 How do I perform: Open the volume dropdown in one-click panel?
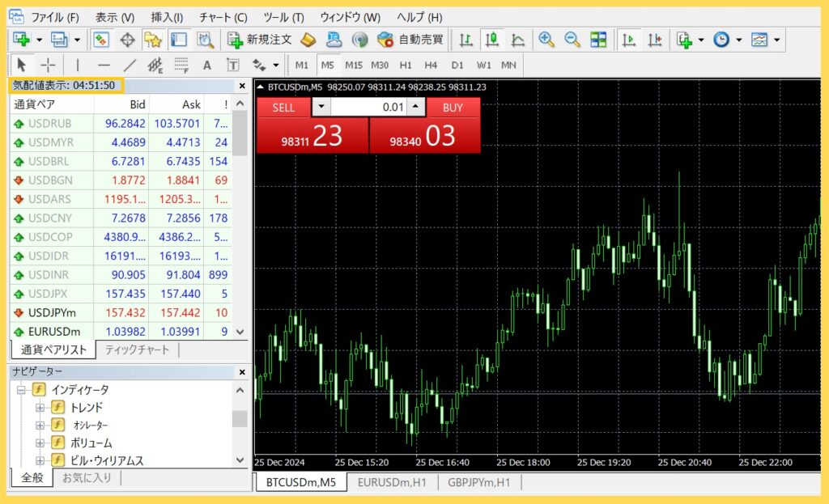pyautogui.click(x=321, y=108)
